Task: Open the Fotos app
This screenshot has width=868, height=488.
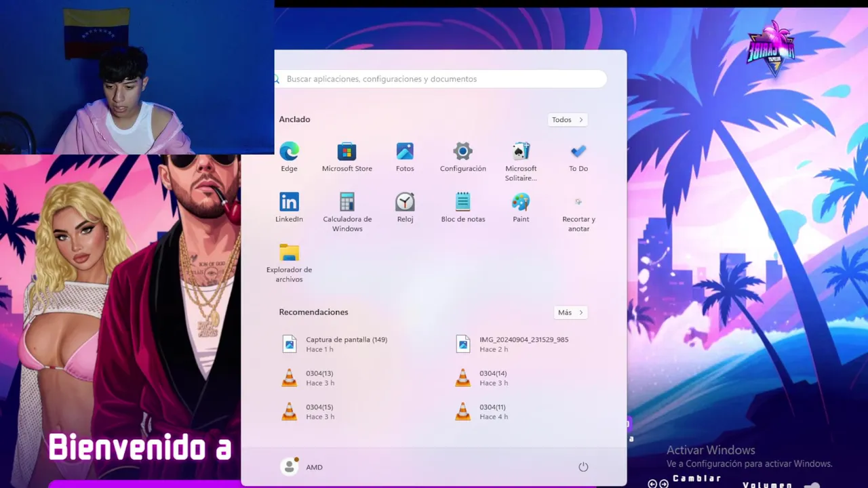Action: [x=405, y=157]
